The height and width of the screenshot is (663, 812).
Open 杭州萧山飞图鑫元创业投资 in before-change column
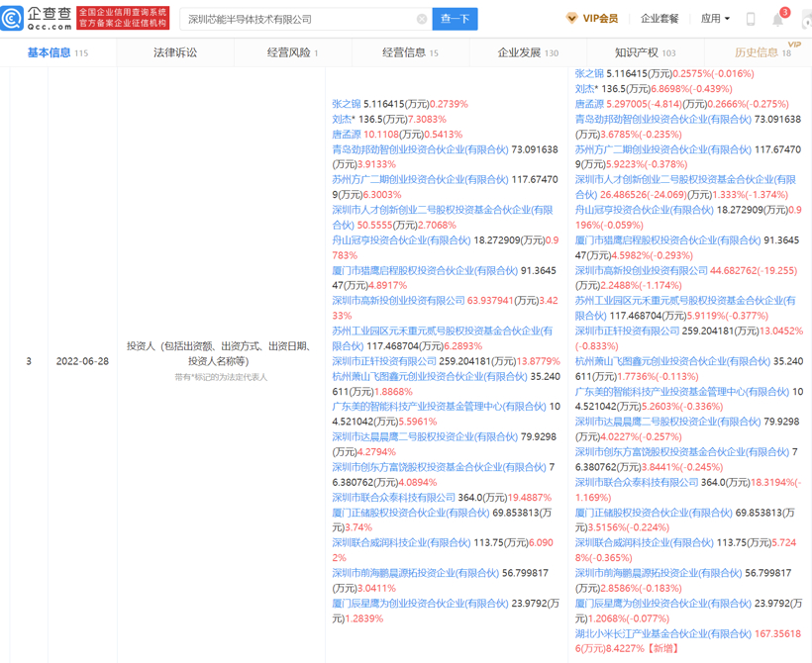pos(430,377)
